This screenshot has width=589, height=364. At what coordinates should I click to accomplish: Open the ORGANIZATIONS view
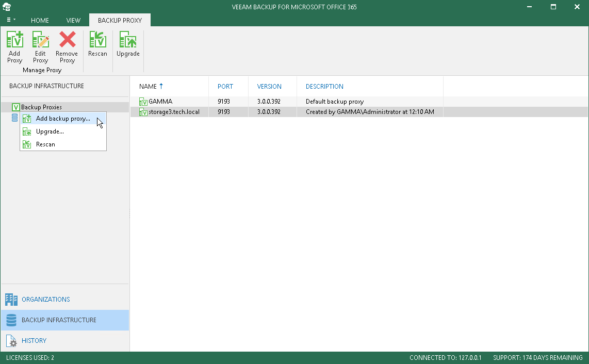coord(64,300)
